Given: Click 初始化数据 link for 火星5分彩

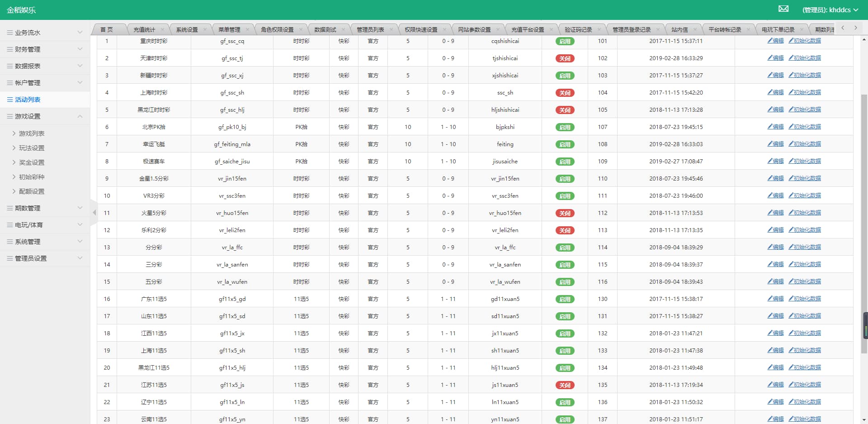Looking at the screenshot, I should point(805,213).
